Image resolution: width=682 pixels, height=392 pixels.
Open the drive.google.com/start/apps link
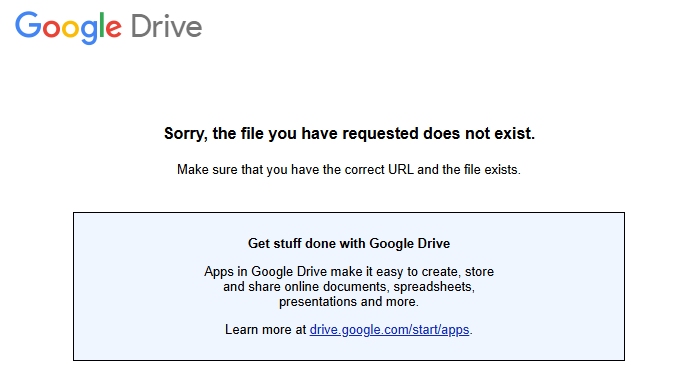coord(389,330)
